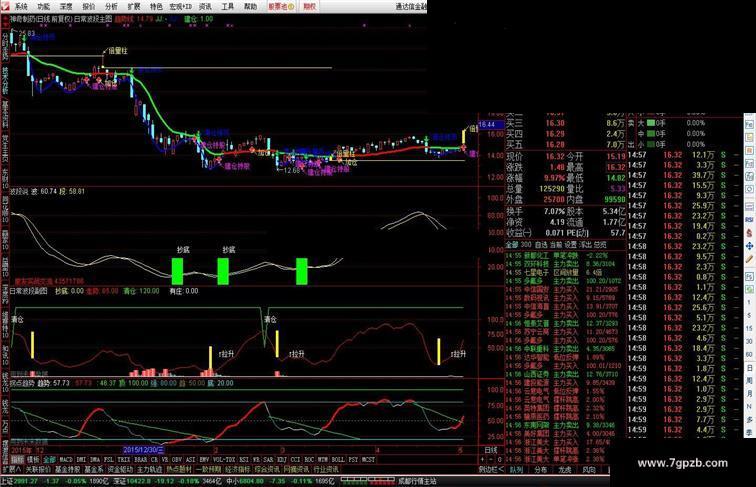This screenshot has height=487, width=756.
Task: Click the green chart icon under F5
Action: [750, 289]
